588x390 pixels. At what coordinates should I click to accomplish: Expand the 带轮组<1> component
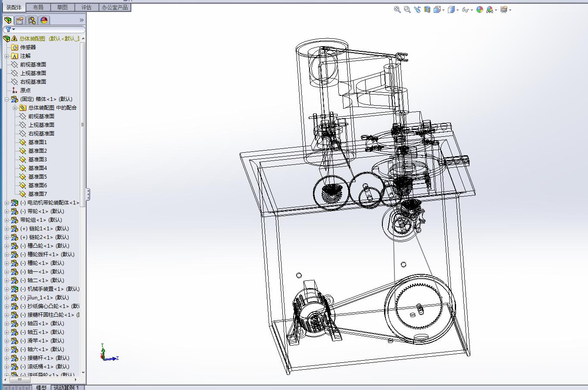(7, 220)
